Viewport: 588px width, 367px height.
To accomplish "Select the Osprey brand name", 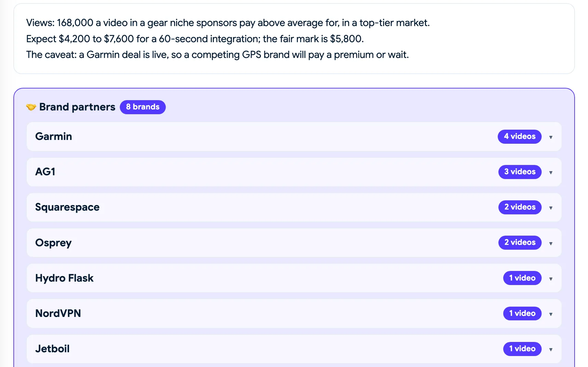I will (53, 243).
